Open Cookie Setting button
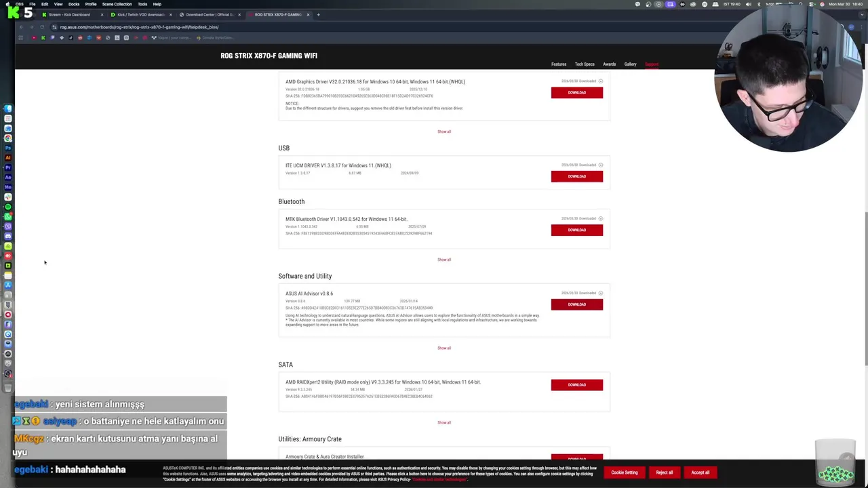The width and height of the screenshot is (868, 488). point(625,472)
